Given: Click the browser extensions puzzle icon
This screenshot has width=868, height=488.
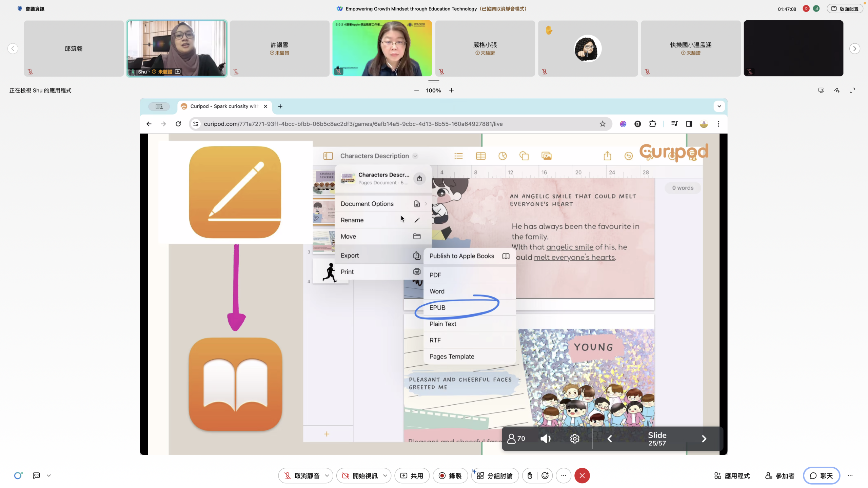Looking at the screenshot, I should point(652,124).
